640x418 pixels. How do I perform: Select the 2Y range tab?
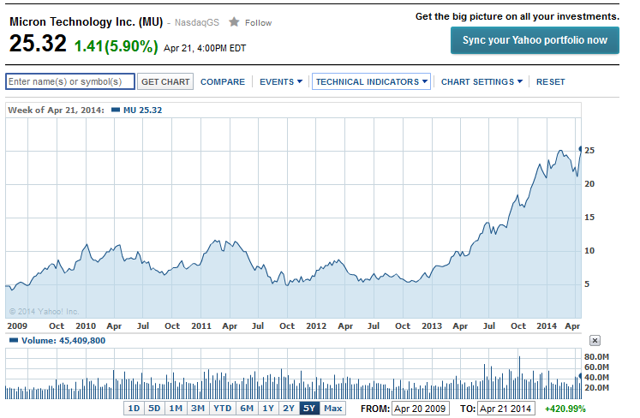coord(289,408)
